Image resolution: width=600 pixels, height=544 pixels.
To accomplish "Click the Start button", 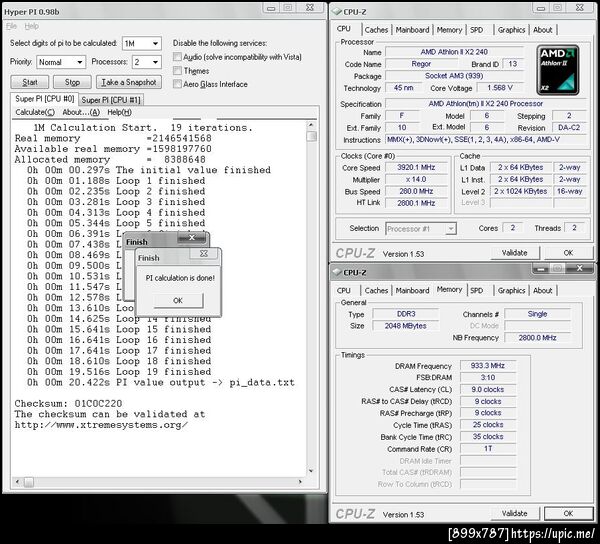I will click(30, 82).
